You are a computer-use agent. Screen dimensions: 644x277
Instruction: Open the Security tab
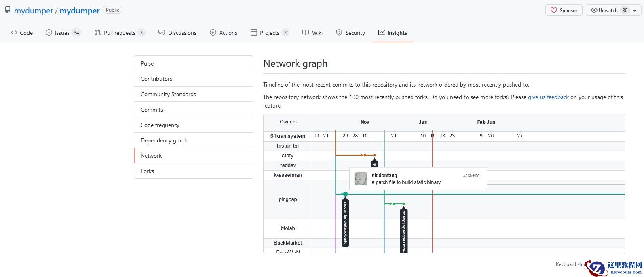click(351, 33)
